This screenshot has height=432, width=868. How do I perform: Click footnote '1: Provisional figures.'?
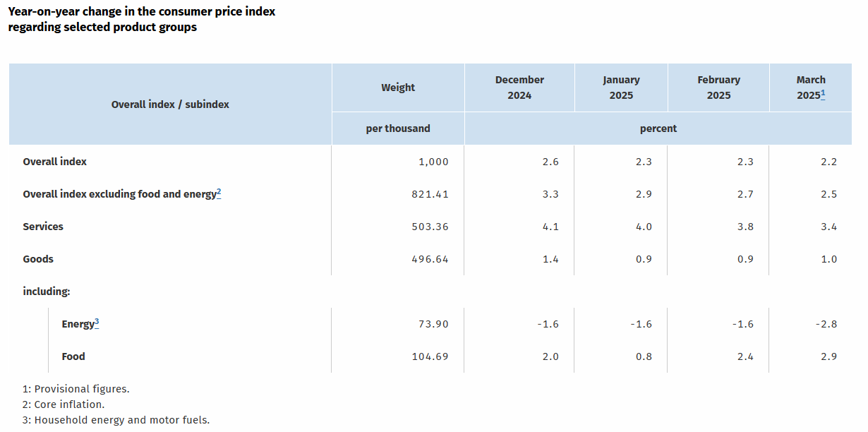76,389
